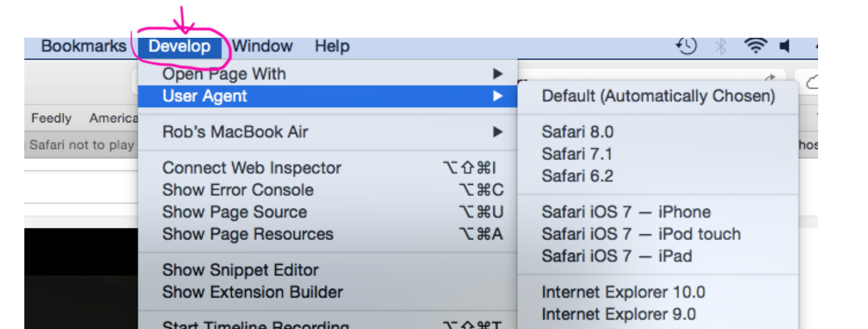Select Default (Automatically Chosen) user agent
Image resolution: width=868 pixels, height=329 pixels.
[658, 97]
